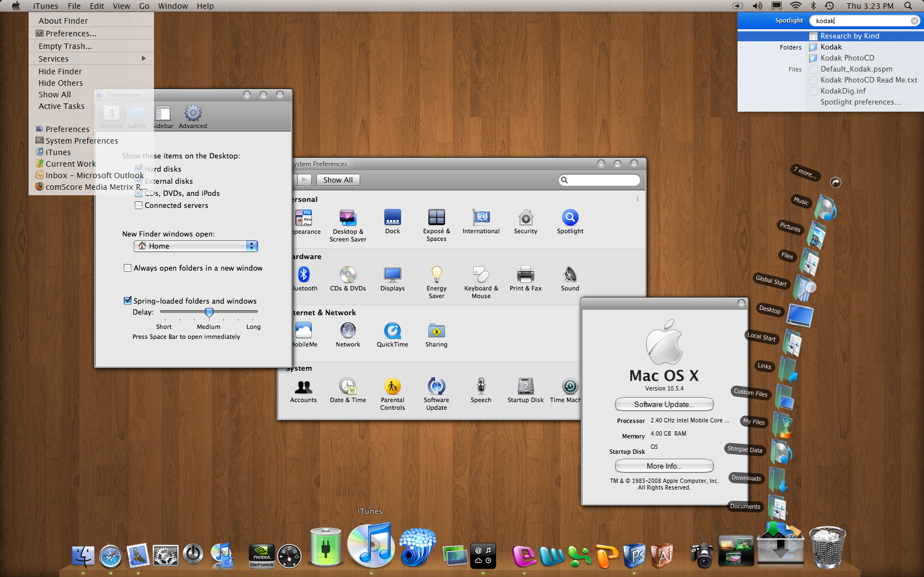The image size is (924, 577).
Task: Click Show All in System Preferences
Action: click(338, 180)
